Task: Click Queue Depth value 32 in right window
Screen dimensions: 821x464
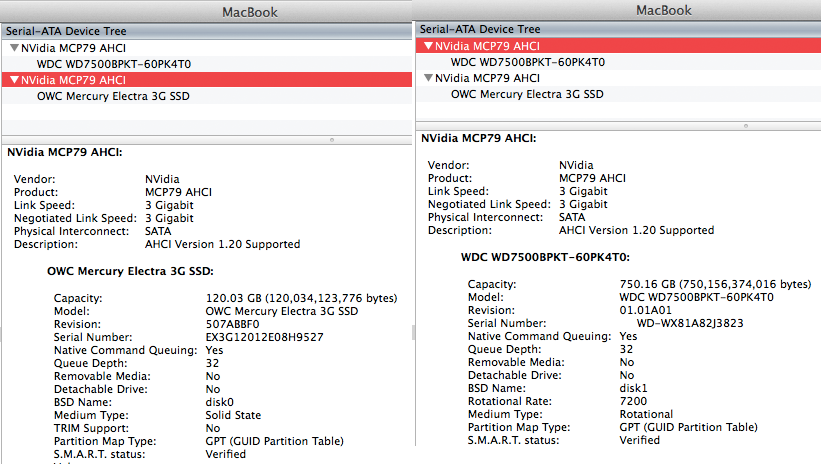Action: 626,349
